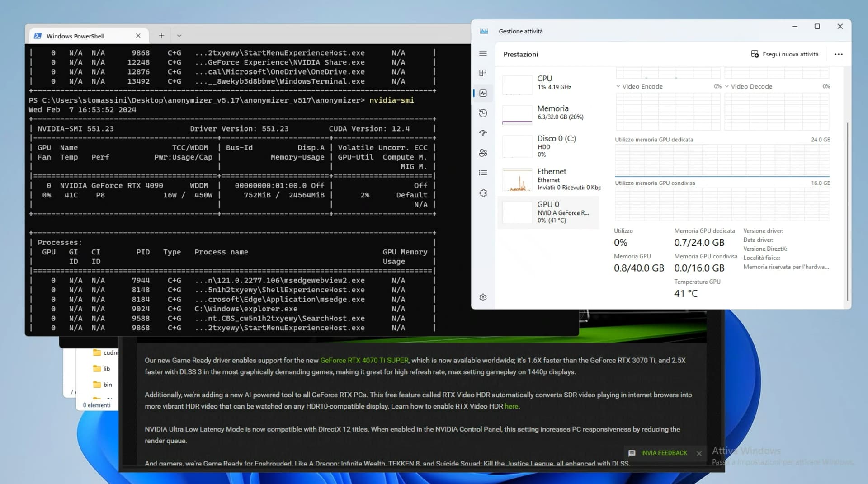Click the INVIA FEEDBACK button
The image size is (868, 484).
[x=658, y=453]
